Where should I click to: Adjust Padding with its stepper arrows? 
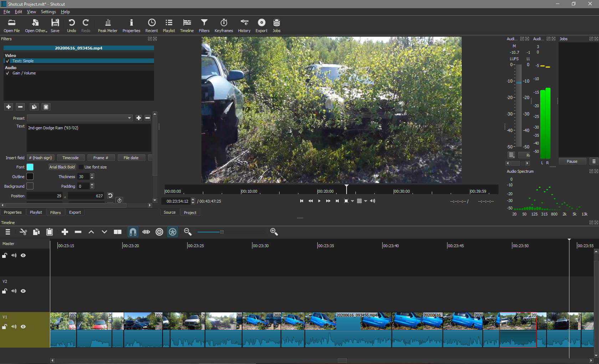pyautogui.click(x=92, y=186)
